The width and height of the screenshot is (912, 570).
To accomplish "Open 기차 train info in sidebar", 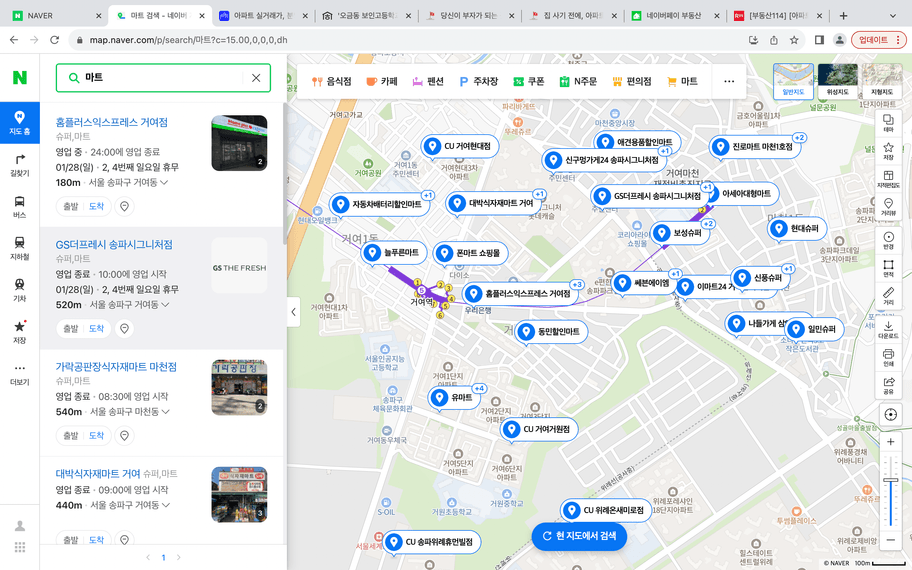I will (x=20, y=291).
